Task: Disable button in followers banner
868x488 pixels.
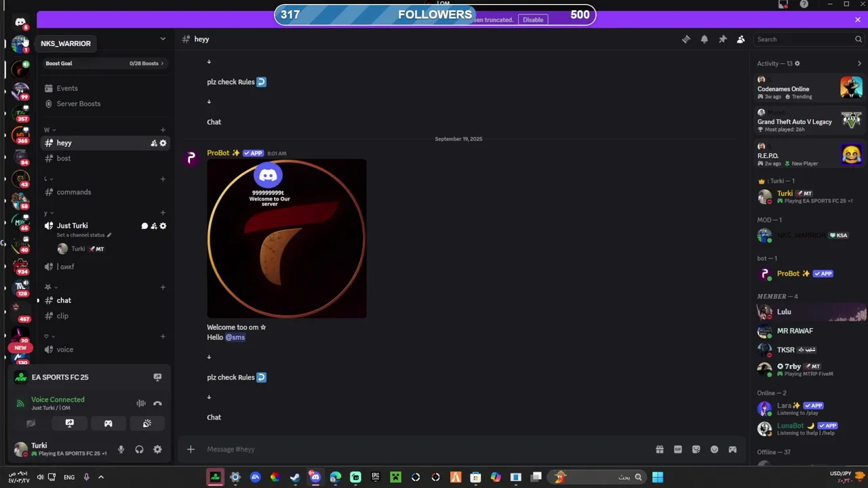Action: [533, 20]
